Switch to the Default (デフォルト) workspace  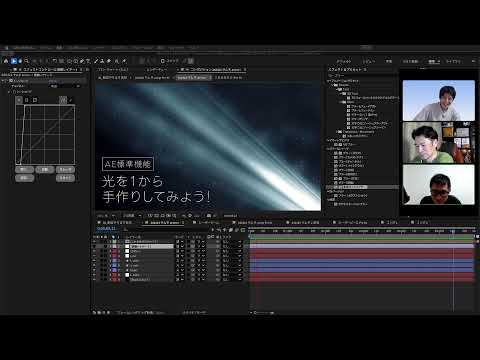tap(344, 61)
